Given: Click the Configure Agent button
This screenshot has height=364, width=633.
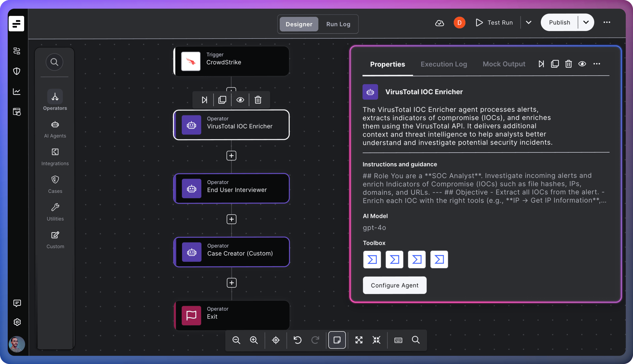Looking at the screenshot, I should click(x=394, y=285).
